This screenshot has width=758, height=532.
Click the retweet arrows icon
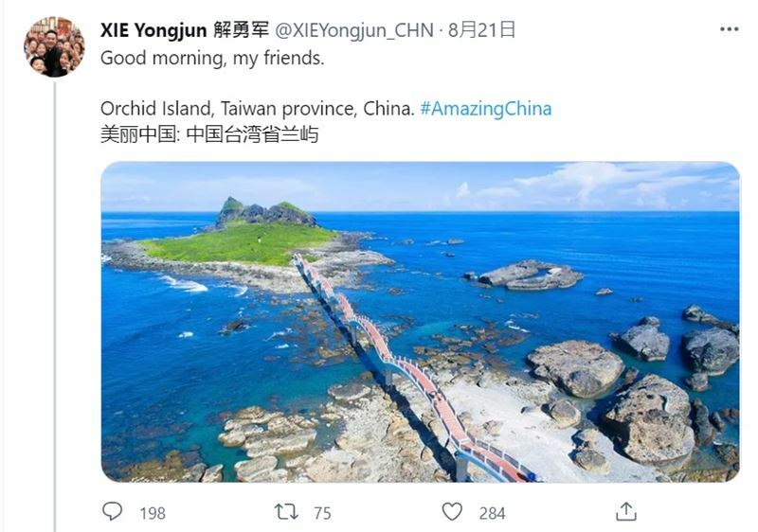pos(286,512)
